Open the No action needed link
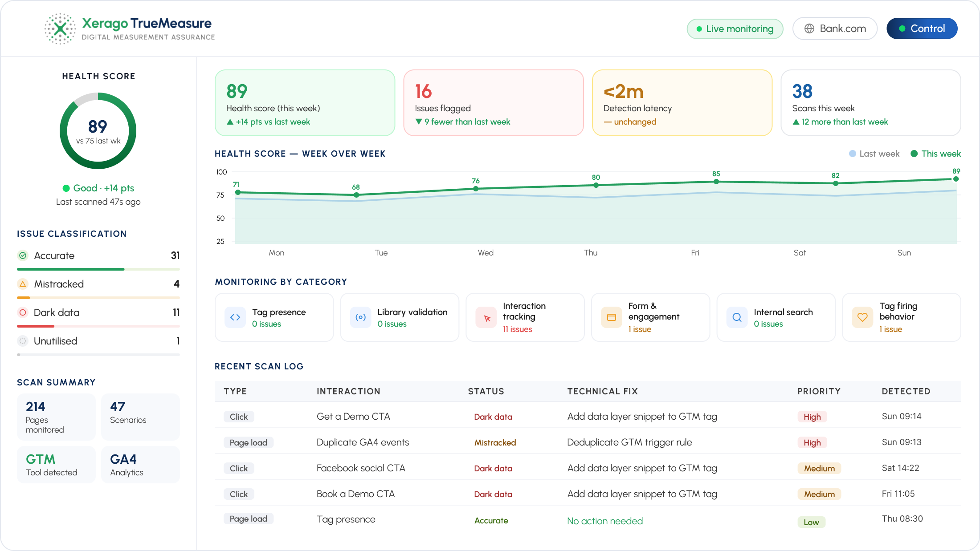 pos(605,521)
